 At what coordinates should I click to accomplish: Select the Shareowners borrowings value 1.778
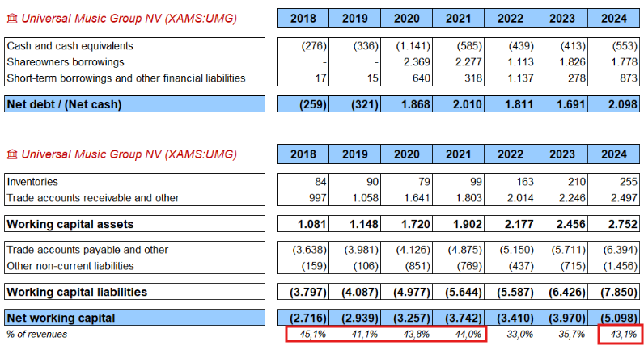623,62
